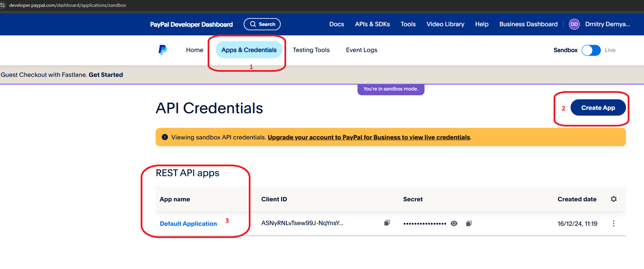Screen dimensions: 644x269
Task: Switch to the Apps & Credentials tab
Action: [248, 50]
